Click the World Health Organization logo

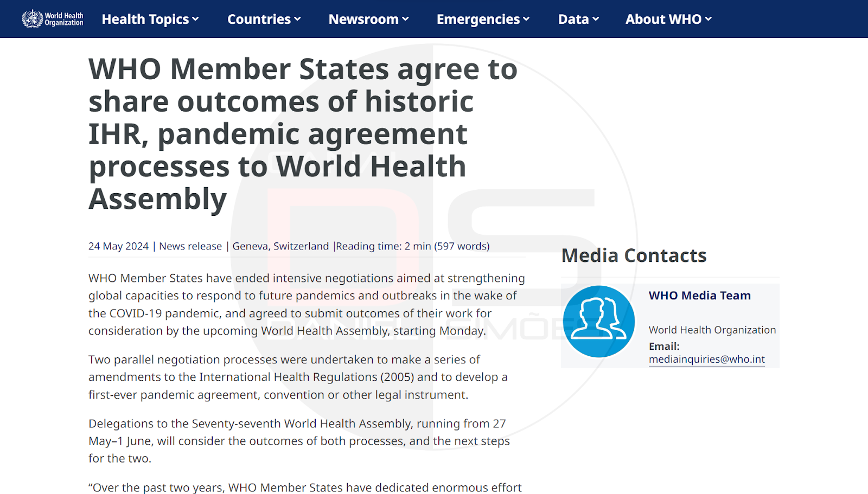point(53,19)
